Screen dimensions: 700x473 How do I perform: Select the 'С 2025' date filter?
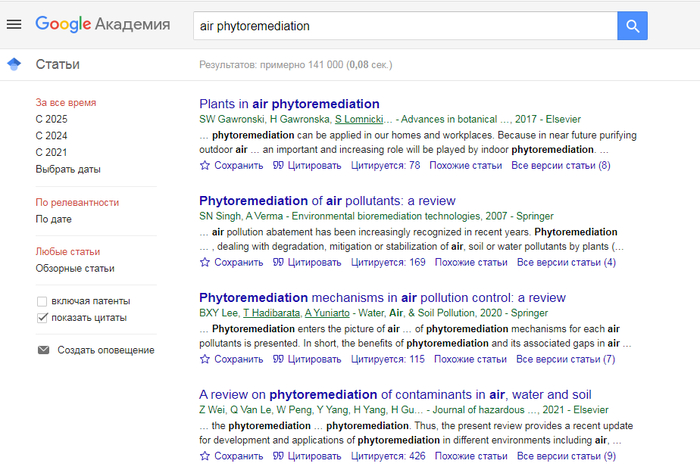tap(51, 119)
